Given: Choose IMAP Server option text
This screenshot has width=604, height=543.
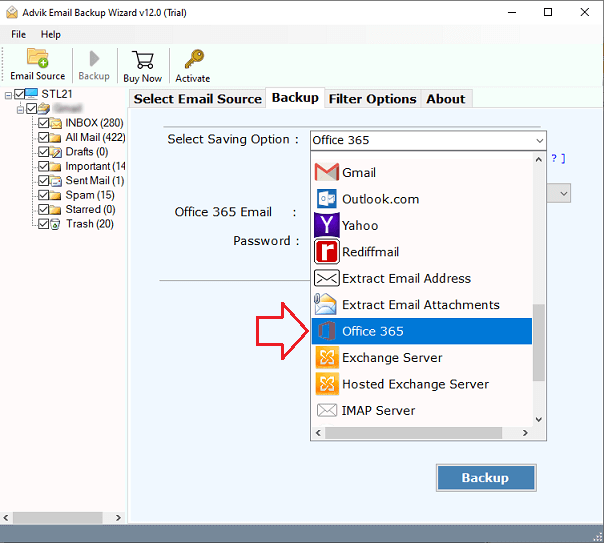Looking at the screenshot, I should (378, 411).
